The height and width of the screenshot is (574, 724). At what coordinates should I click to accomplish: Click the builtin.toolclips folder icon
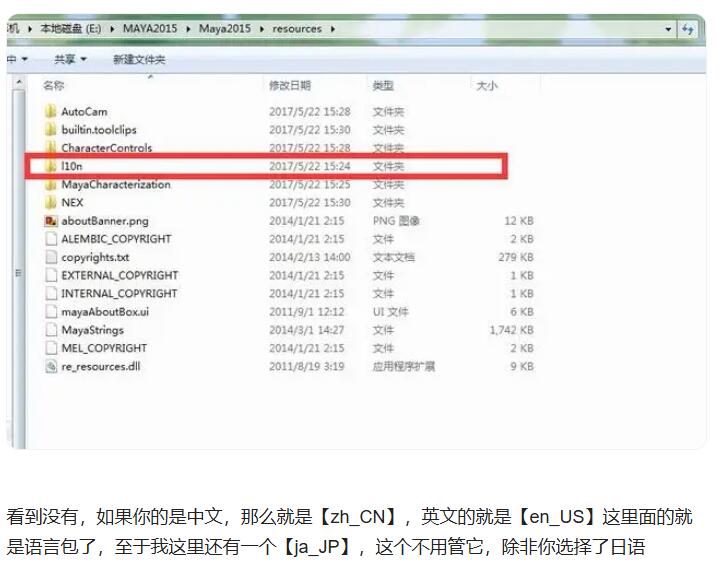pos(50,130)
